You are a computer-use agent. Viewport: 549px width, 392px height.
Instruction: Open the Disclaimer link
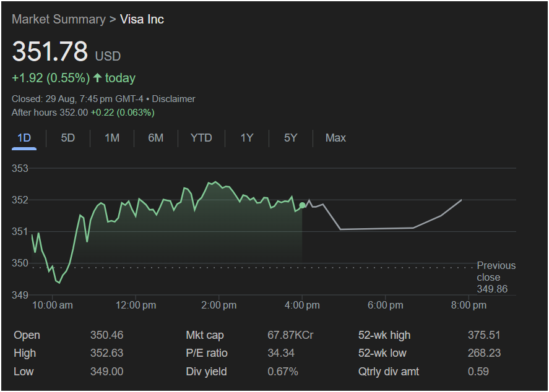point(174,99)
